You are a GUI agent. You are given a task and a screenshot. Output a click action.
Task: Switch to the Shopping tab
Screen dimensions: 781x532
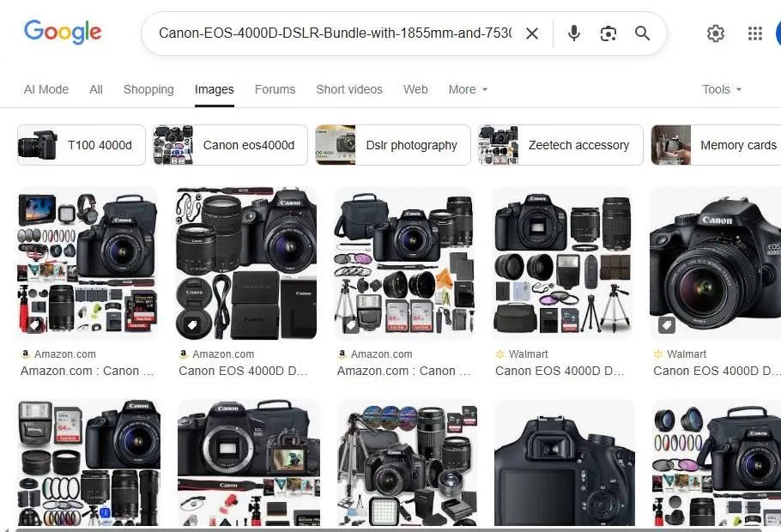coord(148,89)
